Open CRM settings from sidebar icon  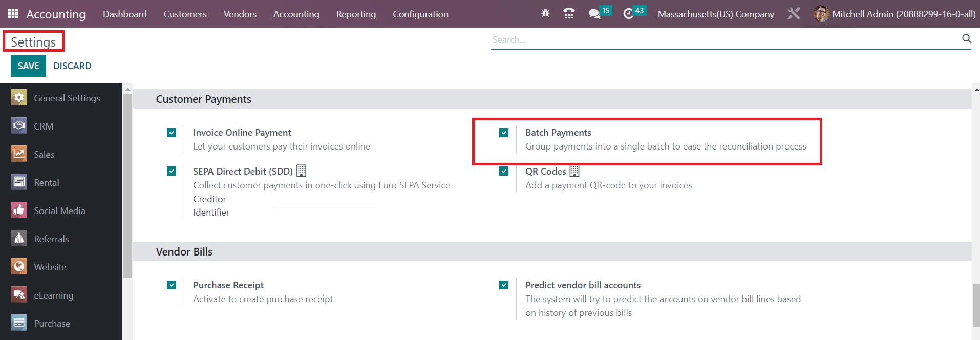pos(19,126)
